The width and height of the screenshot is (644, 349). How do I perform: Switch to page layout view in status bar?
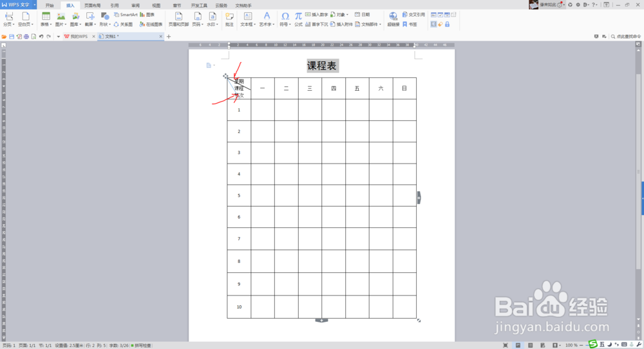pos(518,345)
